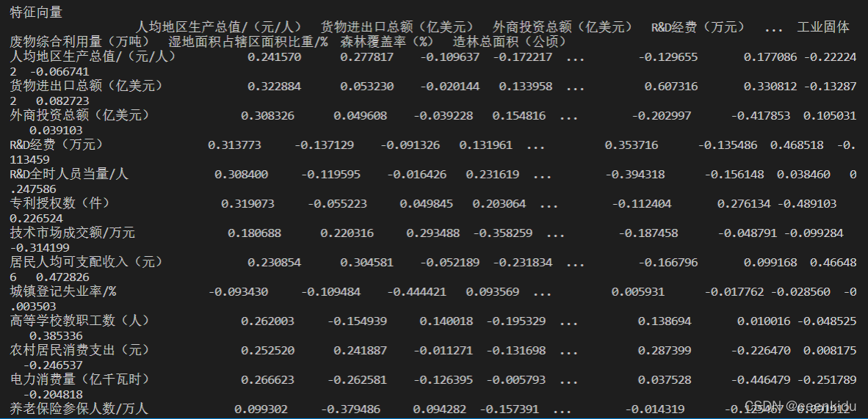Click row label 专利授权数（件）
868x419 pixels.
tap(59, 204)
